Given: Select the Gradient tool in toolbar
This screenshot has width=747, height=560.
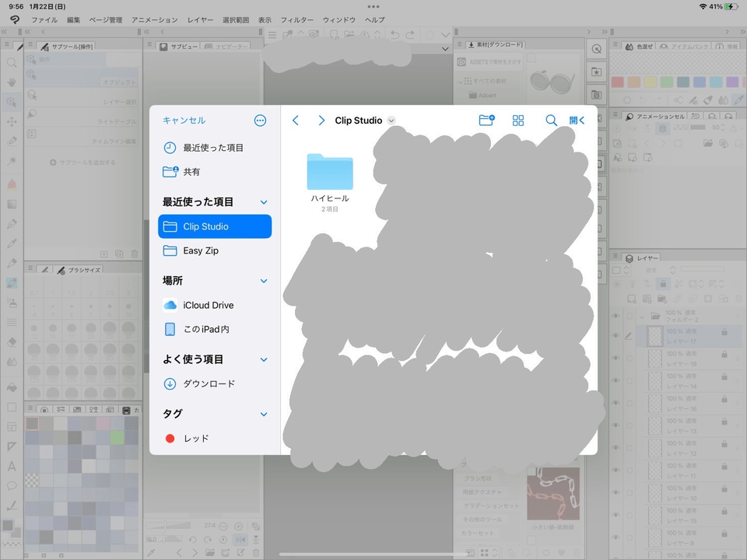Looking at the screenshot, I should coord(12,205).
